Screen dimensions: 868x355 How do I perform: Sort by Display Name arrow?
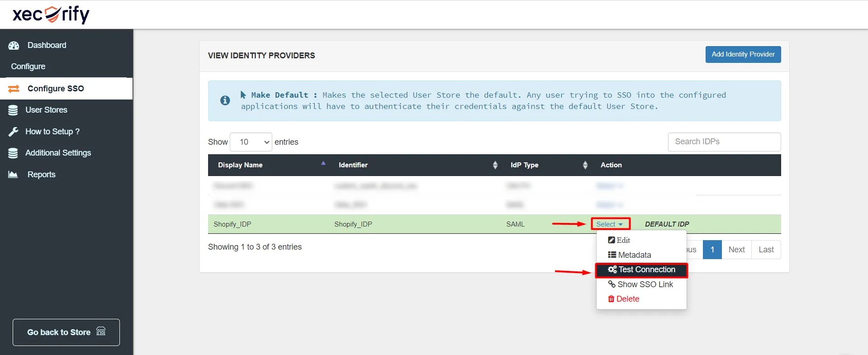pos(323,163)
